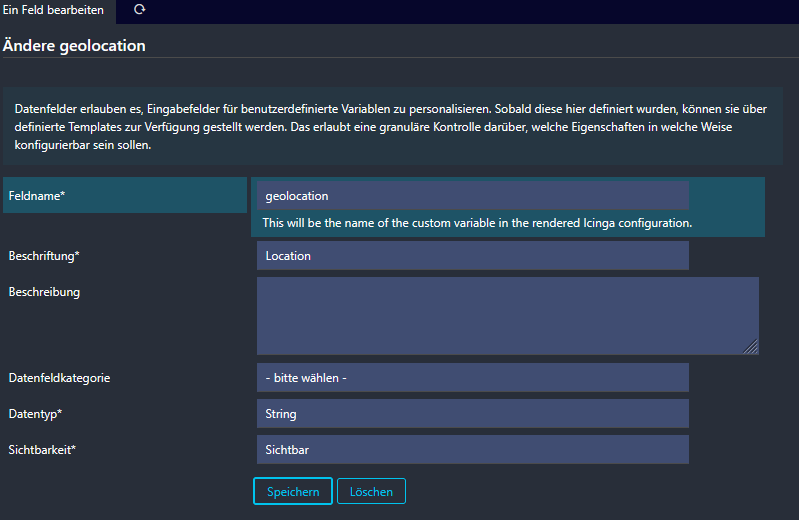The width and height of the screenshot is (799, 520).
Task: Click the Feldname input containing 'geolocation'
Action: 472,196
